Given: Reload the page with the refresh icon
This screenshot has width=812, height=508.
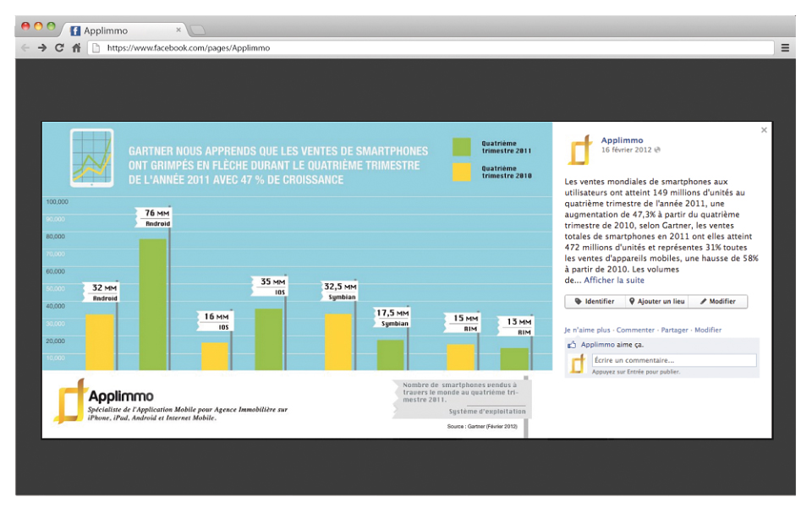Looking at the screenshot, I should click(59, 47).
